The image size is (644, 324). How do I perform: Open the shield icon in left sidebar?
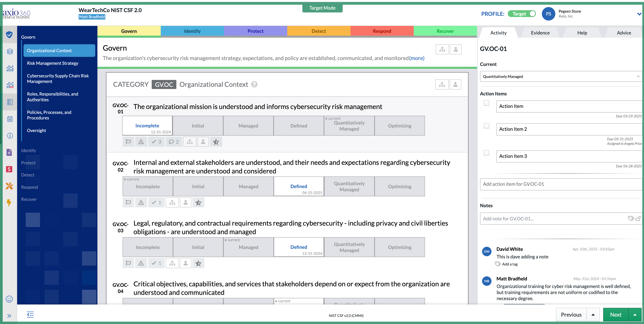(9, 34)
